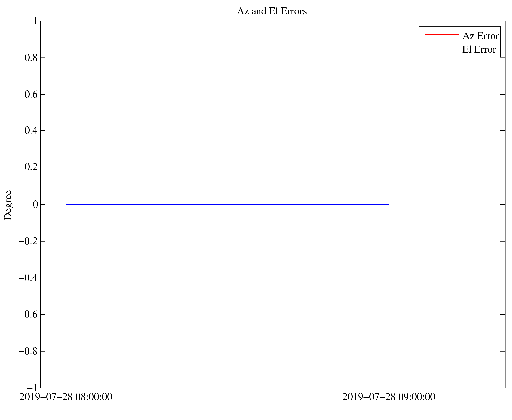Select the 'El Error' legend label
Image resolution: width=512 pixels, height=420 pixels.
click(479, 49)
